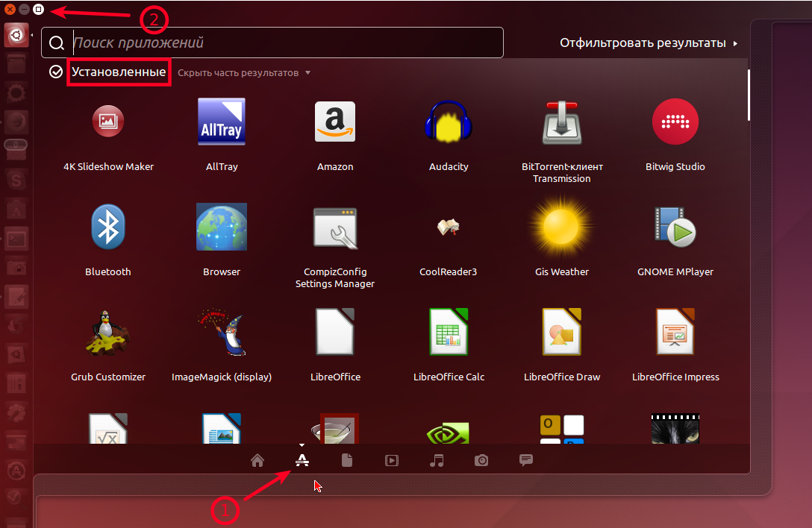Expand Отфильтровать результаты filter panel
The image size is (812, 528).
(649, 43)
